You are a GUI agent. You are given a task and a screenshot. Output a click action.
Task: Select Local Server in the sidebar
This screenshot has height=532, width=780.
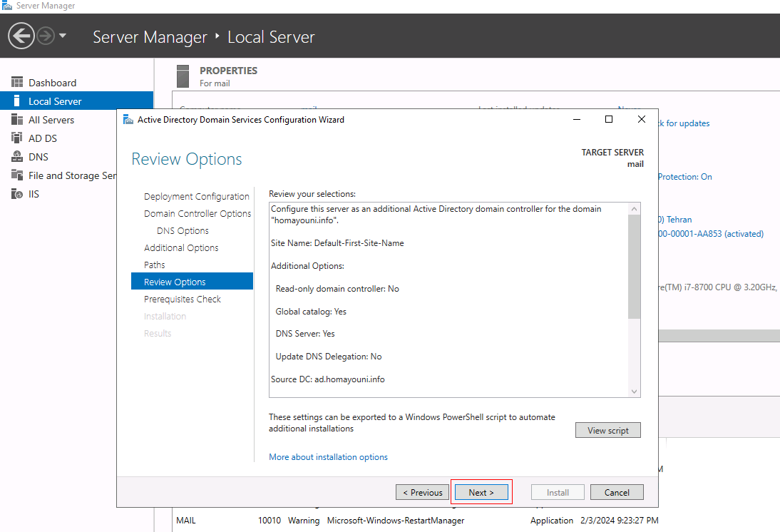click(76, 101)
